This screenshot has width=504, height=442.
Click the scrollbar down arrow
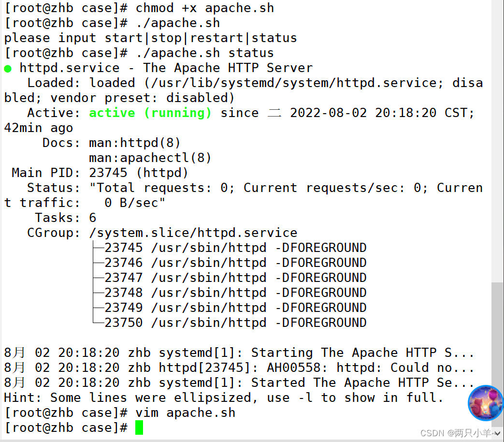(497, 434)
